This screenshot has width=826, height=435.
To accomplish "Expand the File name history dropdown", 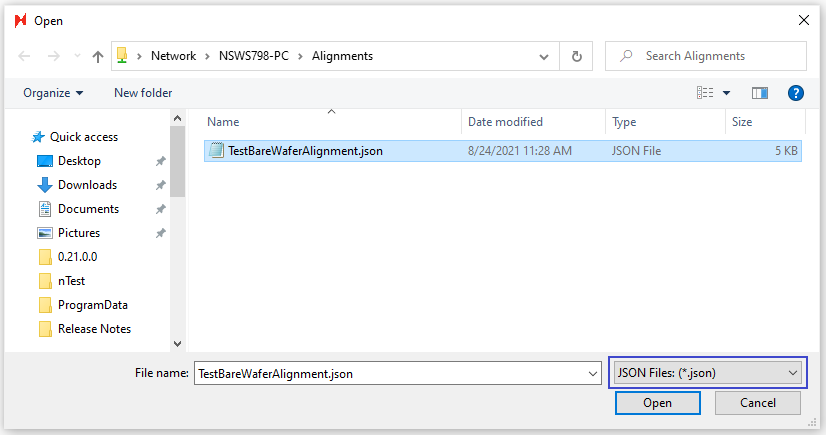I will click(x=593, y=374).
